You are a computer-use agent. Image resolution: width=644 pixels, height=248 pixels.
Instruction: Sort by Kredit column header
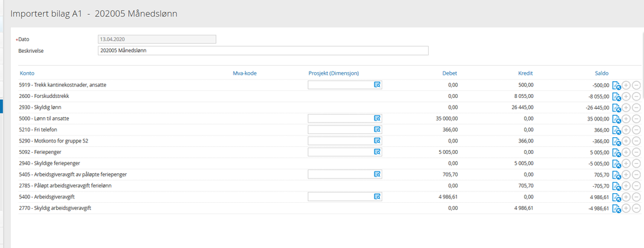[x=525, y=73]
